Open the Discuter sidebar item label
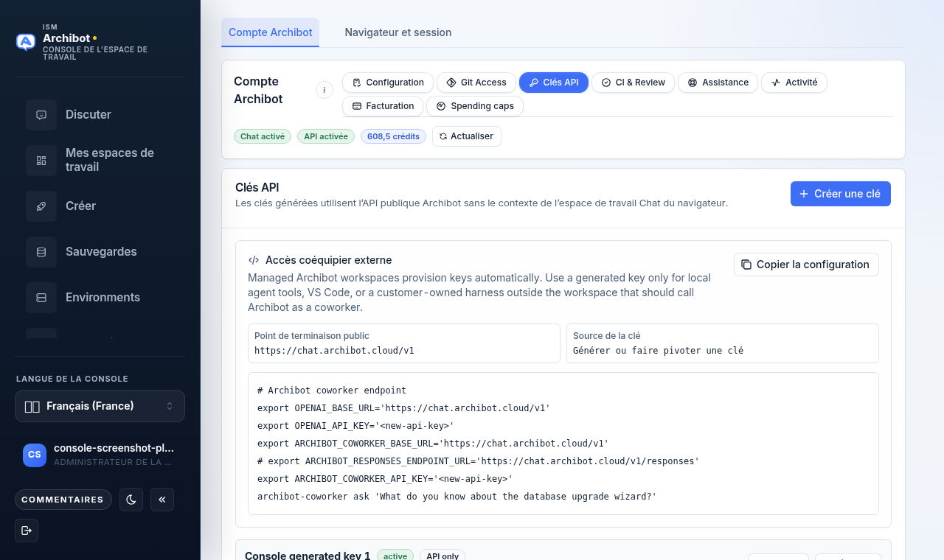944x560 pixels. coord(88,115)
